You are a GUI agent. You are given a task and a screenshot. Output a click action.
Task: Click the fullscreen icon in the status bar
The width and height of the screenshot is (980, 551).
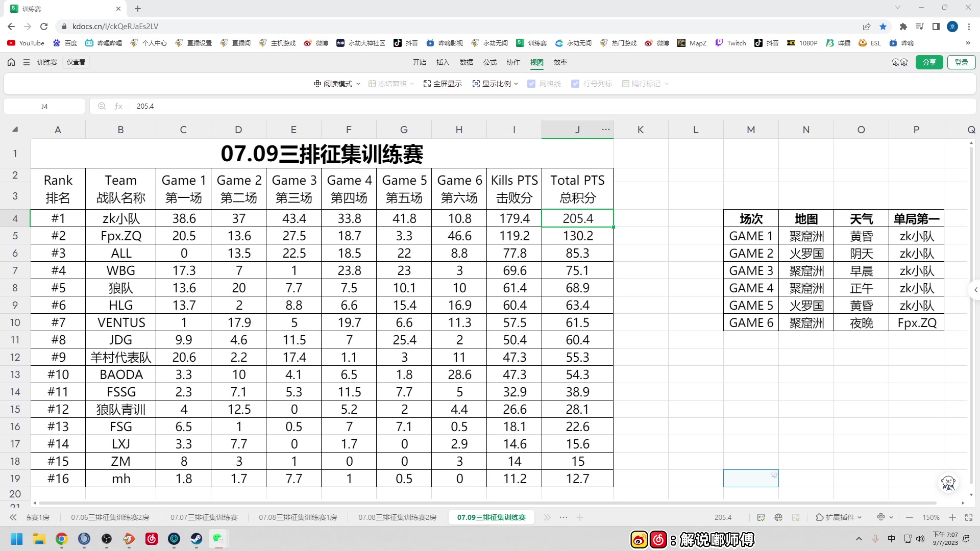(x=969, y=517)
